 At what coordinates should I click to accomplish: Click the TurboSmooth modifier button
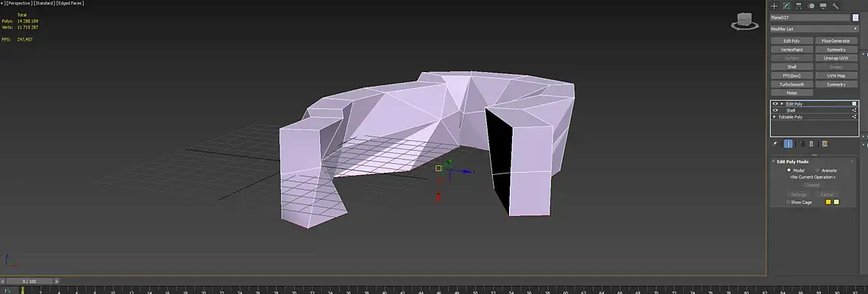pos(791,85)
